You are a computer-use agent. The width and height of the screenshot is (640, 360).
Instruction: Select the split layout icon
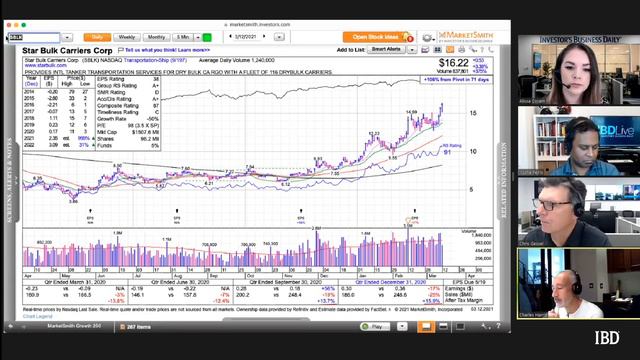click(x=443, y=326)
